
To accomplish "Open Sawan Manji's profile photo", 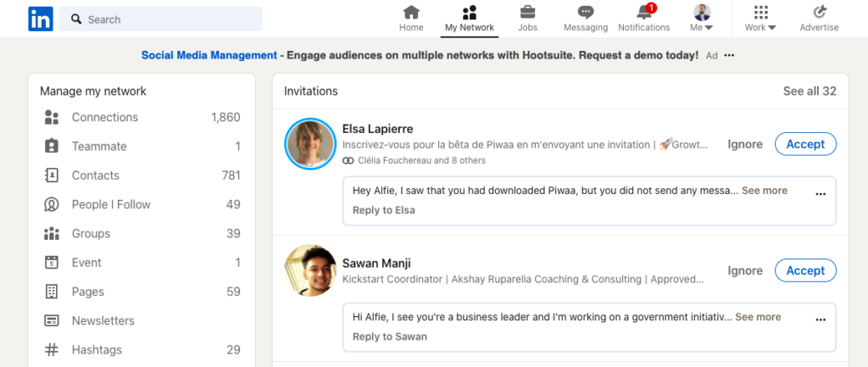I will (309, 270).
